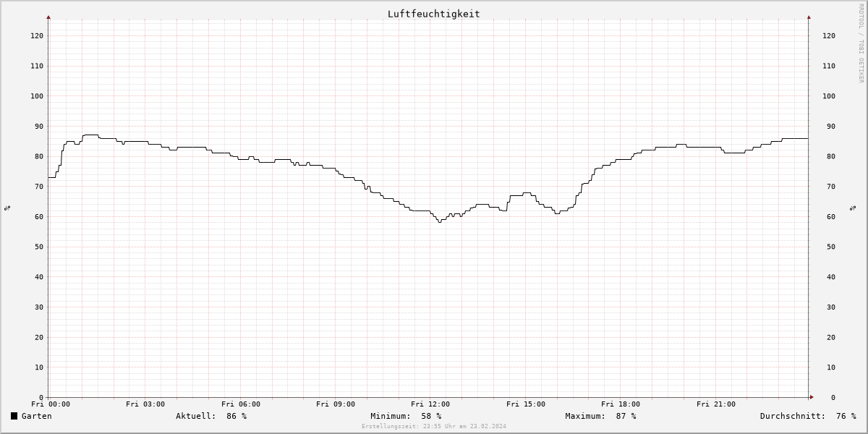This screenshot has width=868, height=434.
Task: Select the 'Fri 21:00' time axis label
Action: pos(716,404)
